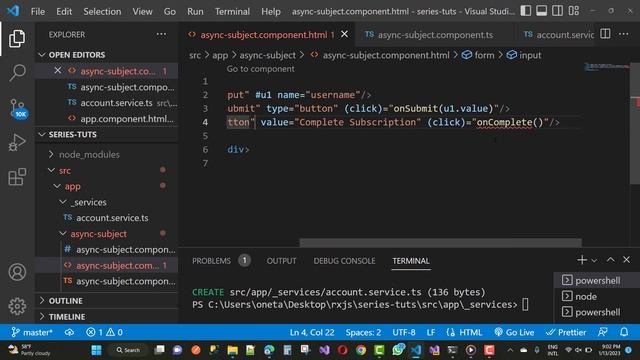The image size is (640, 360).
Task: Synchronize changes cloud icon in status bar
Action: click(x=69, y=332)
